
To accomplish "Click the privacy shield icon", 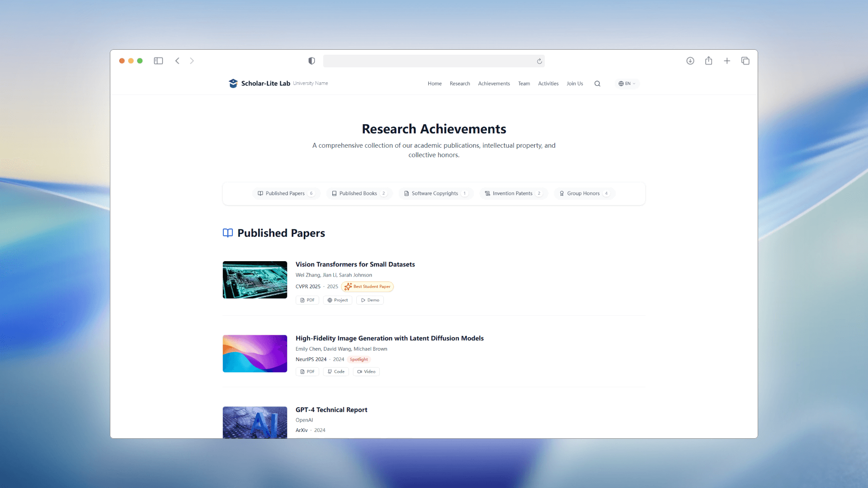I will pos(311,61).
